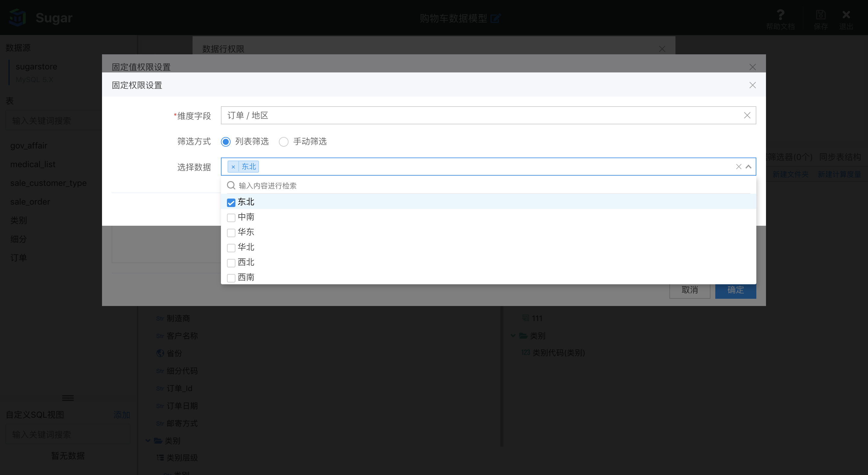
Task: Uncheck the 东北 checkbox
Action: click(231, 202)
